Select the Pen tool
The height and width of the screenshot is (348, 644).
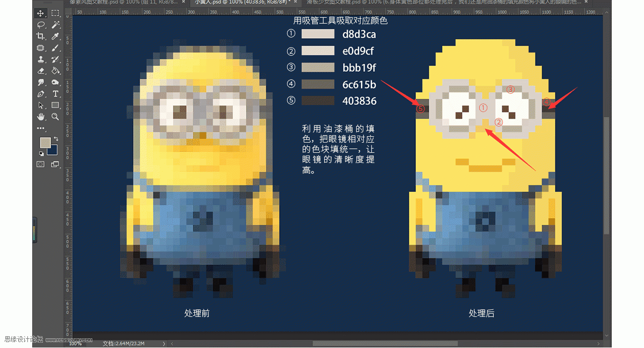[41, 94]
